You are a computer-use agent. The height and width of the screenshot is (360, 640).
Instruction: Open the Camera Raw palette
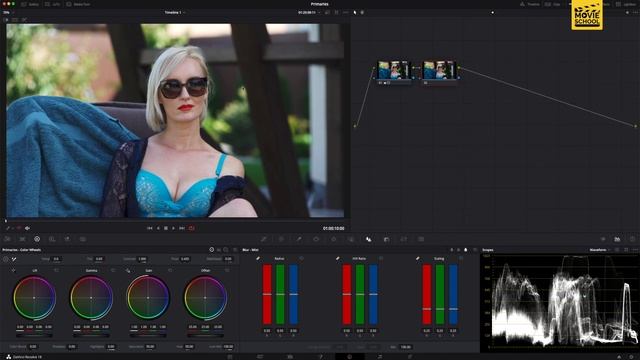[7, 239]
